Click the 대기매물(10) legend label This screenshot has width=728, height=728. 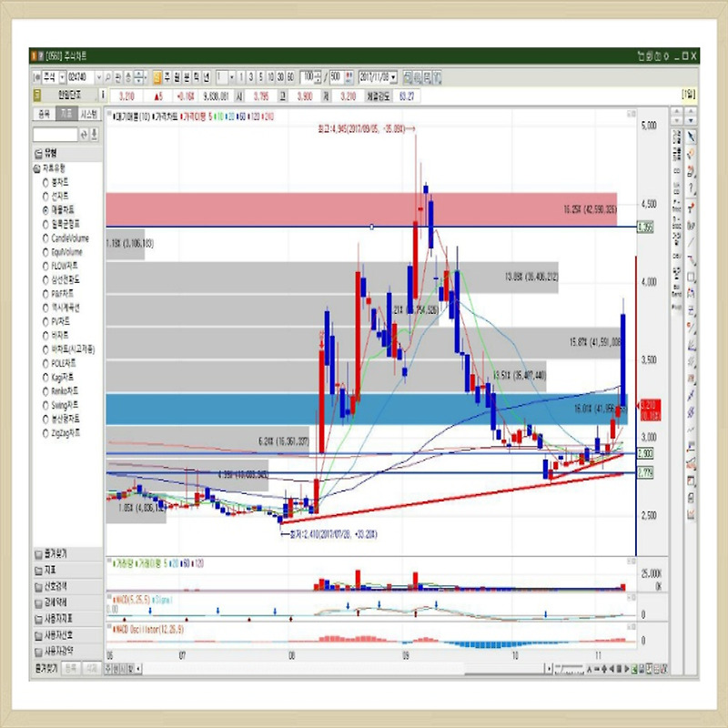pos(131,116)
